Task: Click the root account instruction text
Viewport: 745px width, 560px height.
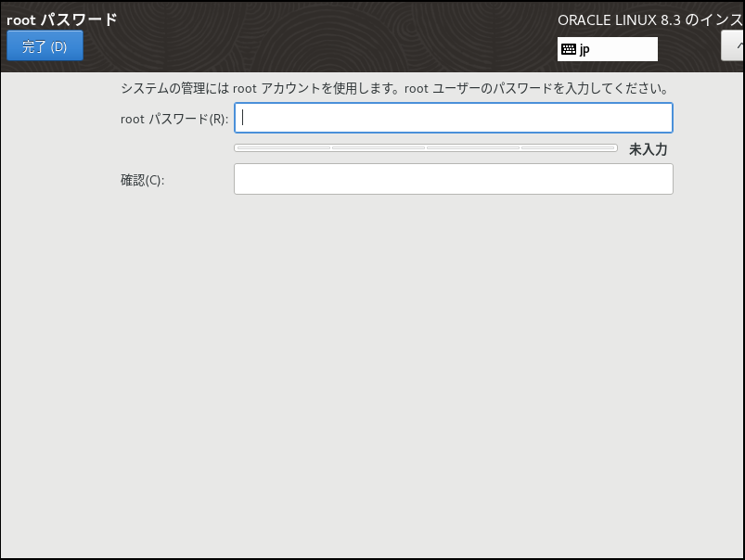Action: (394, 89)
